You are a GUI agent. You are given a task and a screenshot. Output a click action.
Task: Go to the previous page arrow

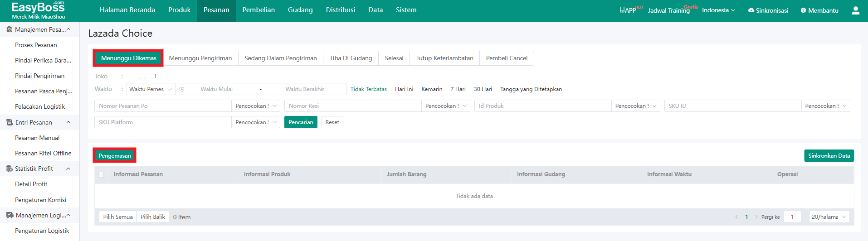tap(736, 217)
